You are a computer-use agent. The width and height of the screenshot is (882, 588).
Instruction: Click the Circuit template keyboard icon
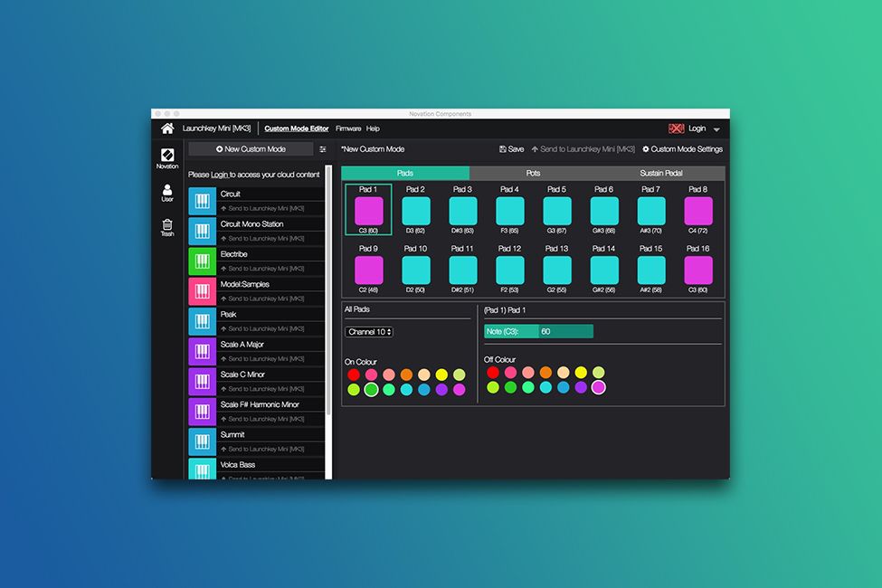click(x=202, y=201)
